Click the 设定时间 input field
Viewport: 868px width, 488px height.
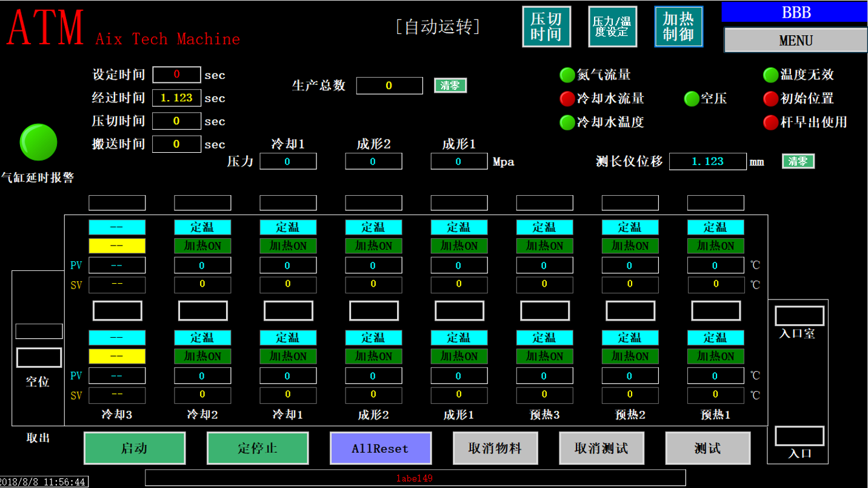tap(176, 75)
